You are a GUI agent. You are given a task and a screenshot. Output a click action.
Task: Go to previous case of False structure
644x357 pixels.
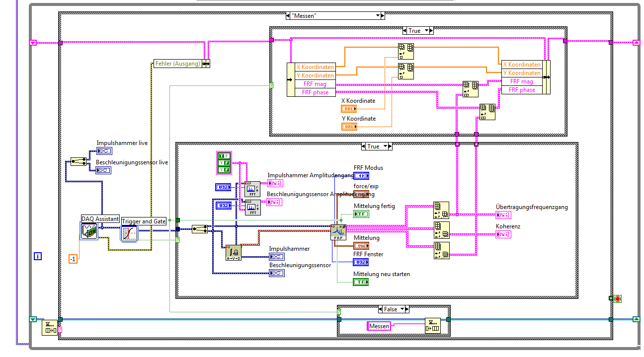[381, 309]
